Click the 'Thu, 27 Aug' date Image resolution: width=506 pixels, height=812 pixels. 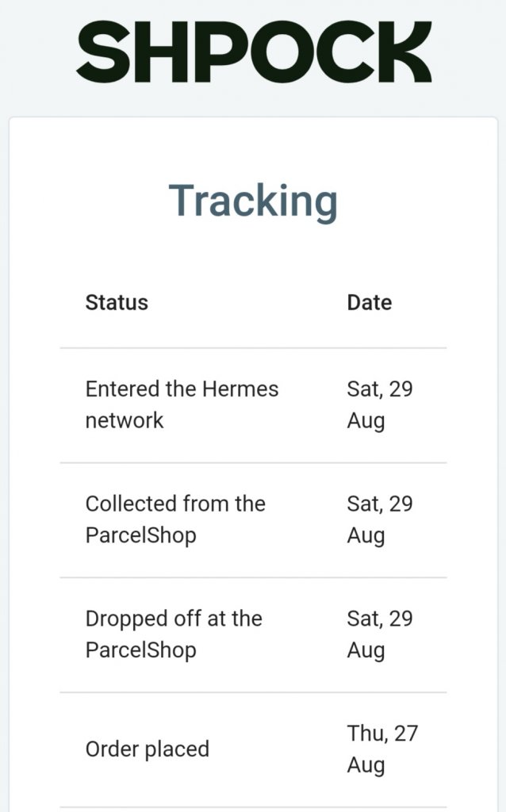381,749
